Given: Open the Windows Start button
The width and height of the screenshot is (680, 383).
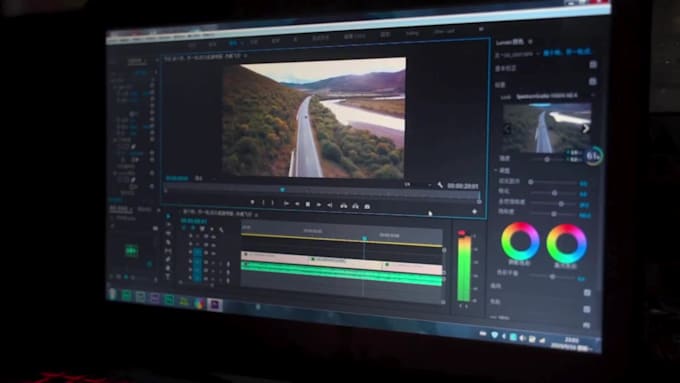Looking at the screenshot, I should (113, 294).
